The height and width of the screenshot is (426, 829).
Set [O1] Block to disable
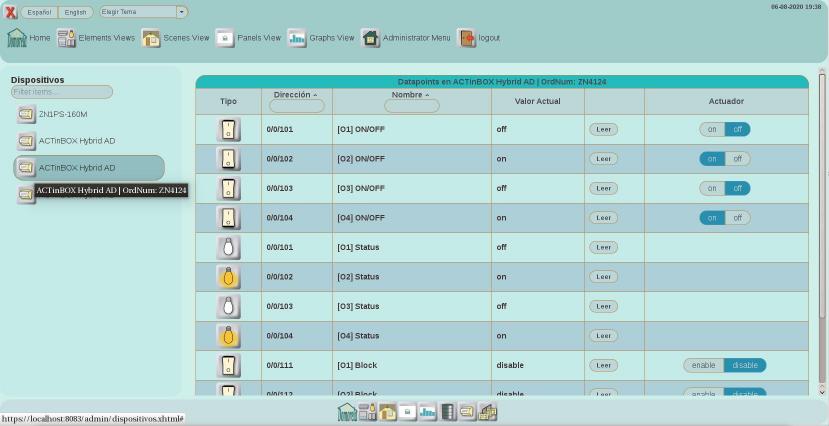(x=745, y=365)
